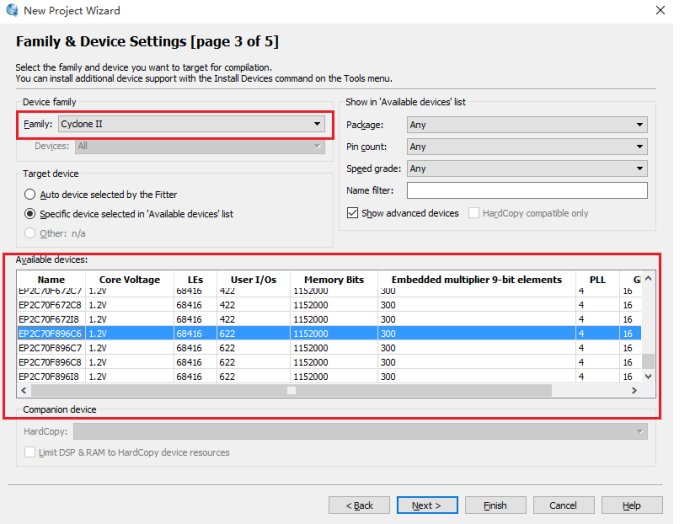
Task: Sort by the LEs column header
Action: (x=195, y=280)
